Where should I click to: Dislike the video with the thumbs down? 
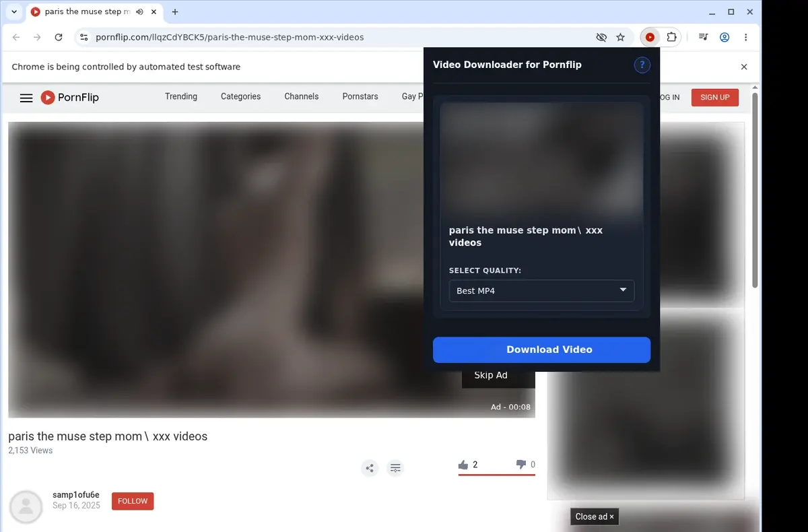point(520,465)
